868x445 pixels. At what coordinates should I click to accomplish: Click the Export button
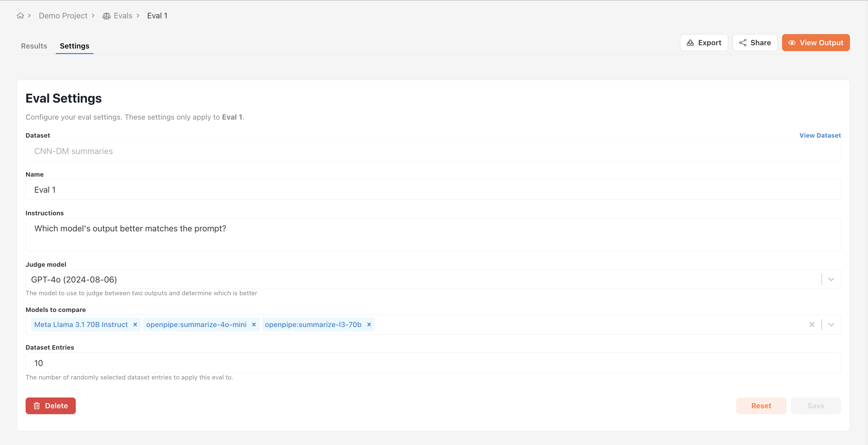(704, 43)
